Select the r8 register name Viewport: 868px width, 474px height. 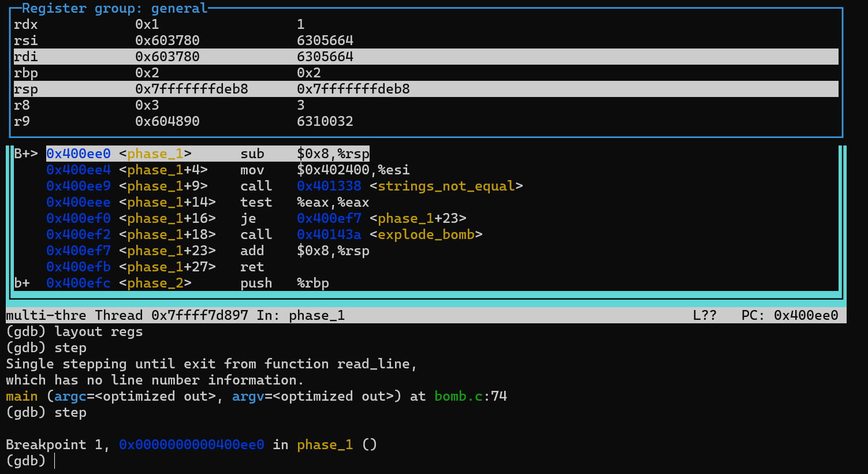click(22, 105)
